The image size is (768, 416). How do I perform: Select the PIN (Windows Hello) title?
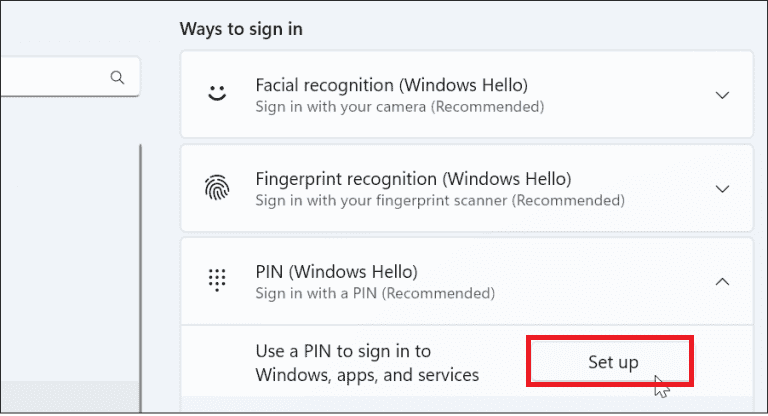coord(336,272)
